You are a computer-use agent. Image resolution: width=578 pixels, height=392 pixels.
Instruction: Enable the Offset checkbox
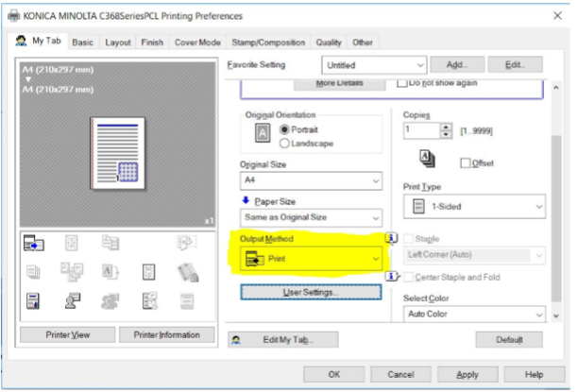coord(466,163)
